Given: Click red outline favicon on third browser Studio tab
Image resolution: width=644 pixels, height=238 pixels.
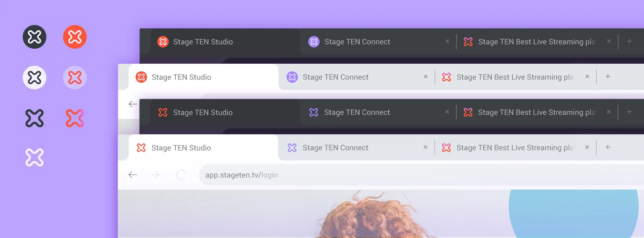Looking at the screenshot, I should coord(163,112).
